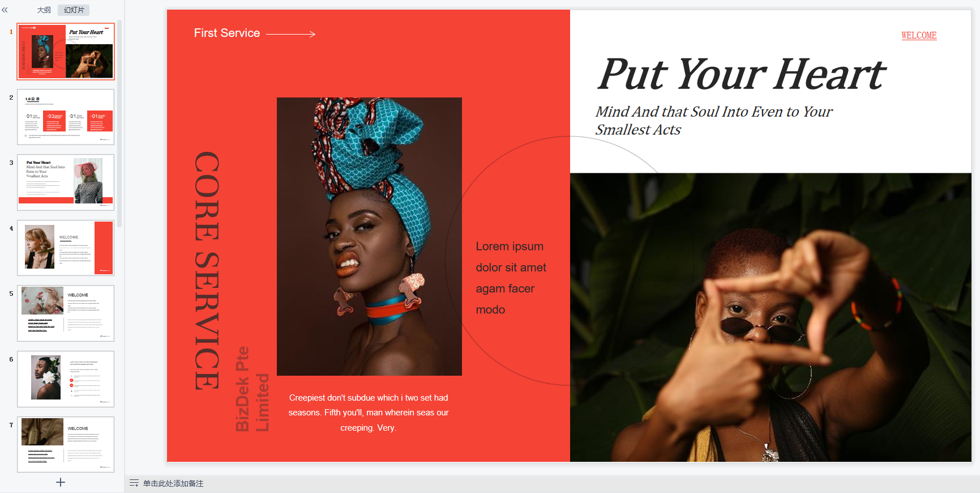Collapse the slide panel with double-chevron icon
The image size is (980, 493).
click(x=5, y=10)
